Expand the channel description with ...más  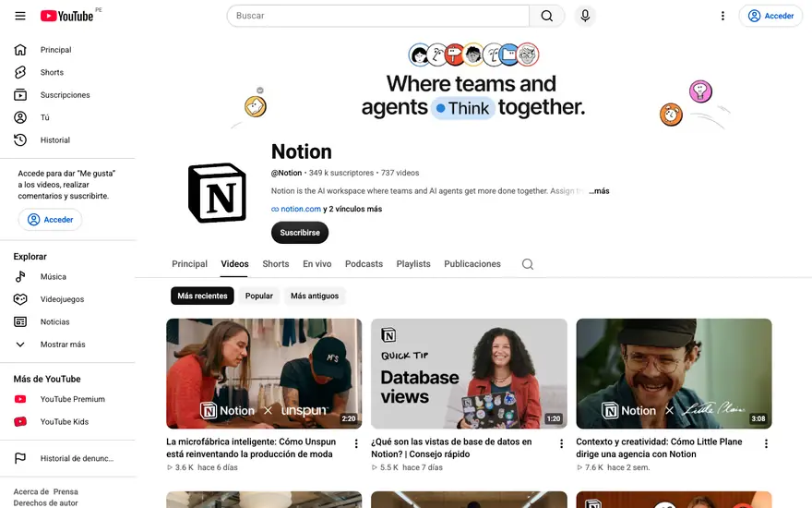[599, 191]
